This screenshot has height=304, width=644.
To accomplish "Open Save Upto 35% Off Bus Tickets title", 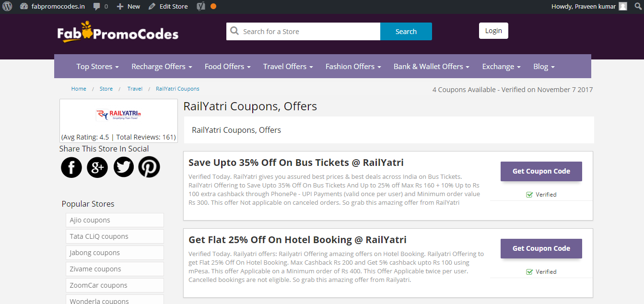I will point(296,162).
